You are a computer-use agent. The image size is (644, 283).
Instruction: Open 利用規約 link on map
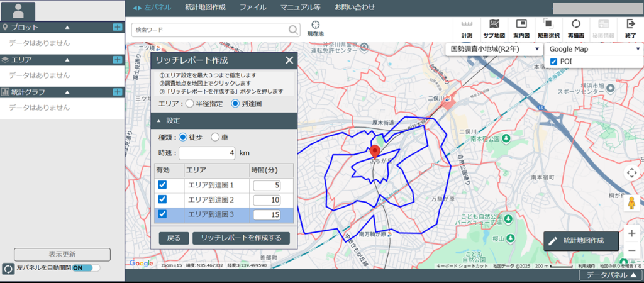coord(587,266)
